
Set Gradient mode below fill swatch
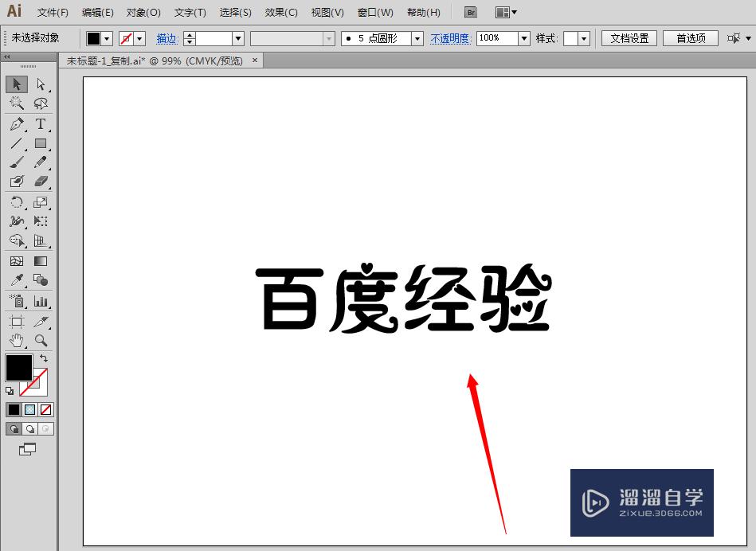[x=30, y=410]
